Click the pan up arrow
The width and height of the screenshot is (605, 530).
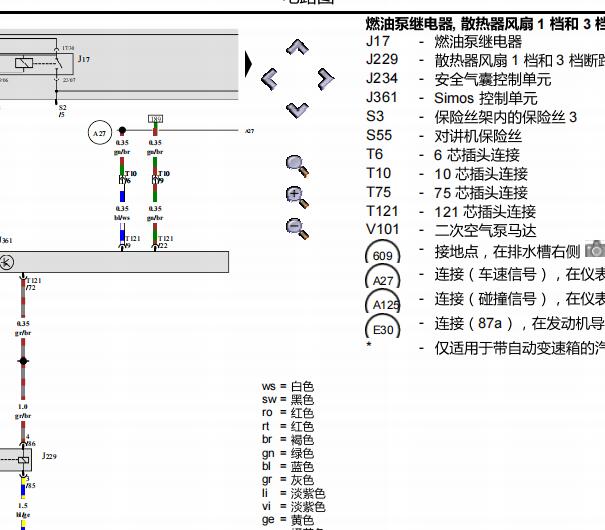(297, 47)
